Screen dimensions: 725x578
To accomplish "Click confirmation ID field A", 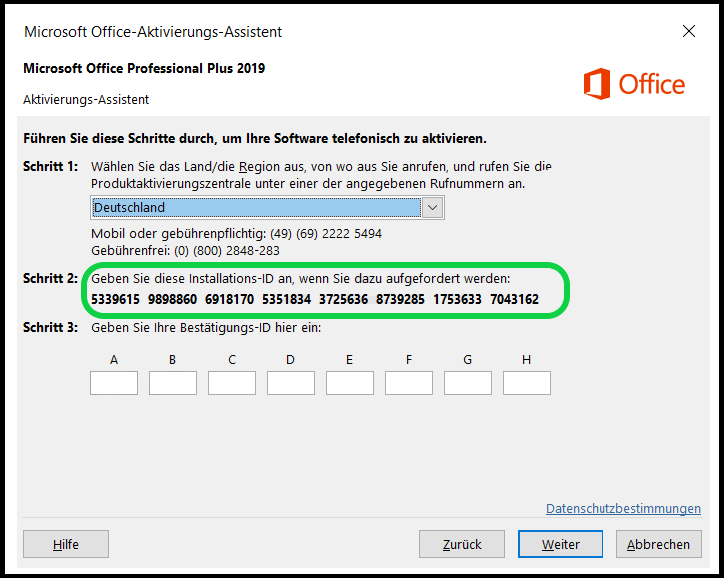I will [114, 383].
